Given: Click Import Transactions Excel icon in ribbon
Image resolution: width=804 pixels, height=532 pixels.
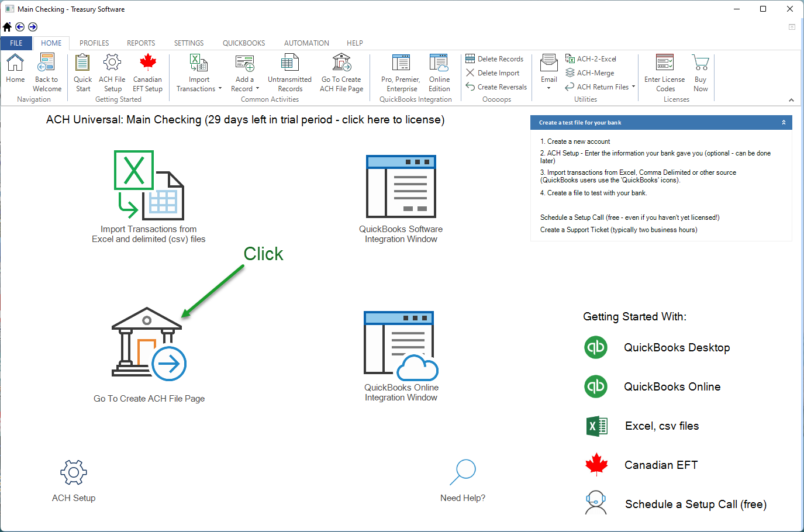Looking at the screenshot, I should point(199,62).
